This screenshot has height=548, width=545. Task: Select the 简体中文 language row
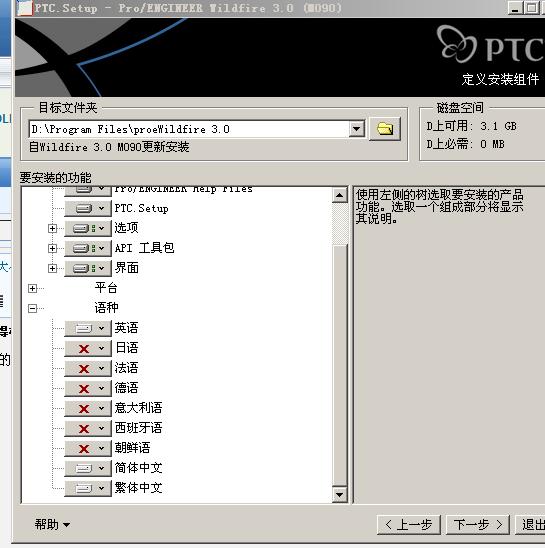click(x=138, y=468)
